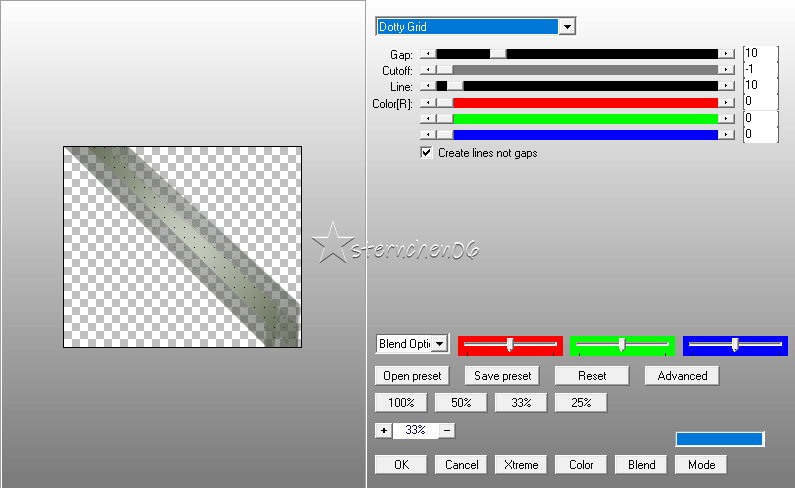This screenshot has width=795, height=488.
Task: Open the Advanced settings
Action: point(682,376)
